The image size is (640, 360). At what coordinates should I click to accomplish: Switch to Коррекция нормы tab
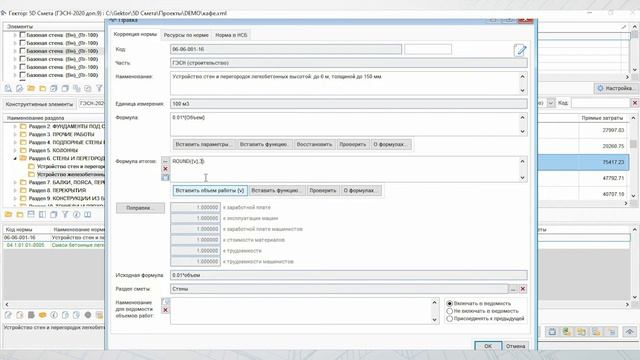135,35
